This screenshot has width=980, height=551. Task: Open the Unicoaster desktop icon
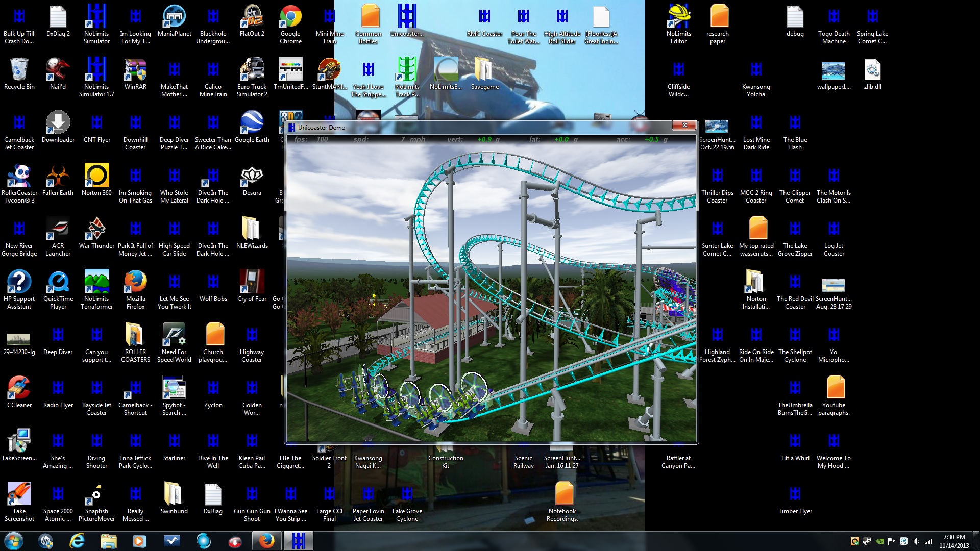point(407,20)
